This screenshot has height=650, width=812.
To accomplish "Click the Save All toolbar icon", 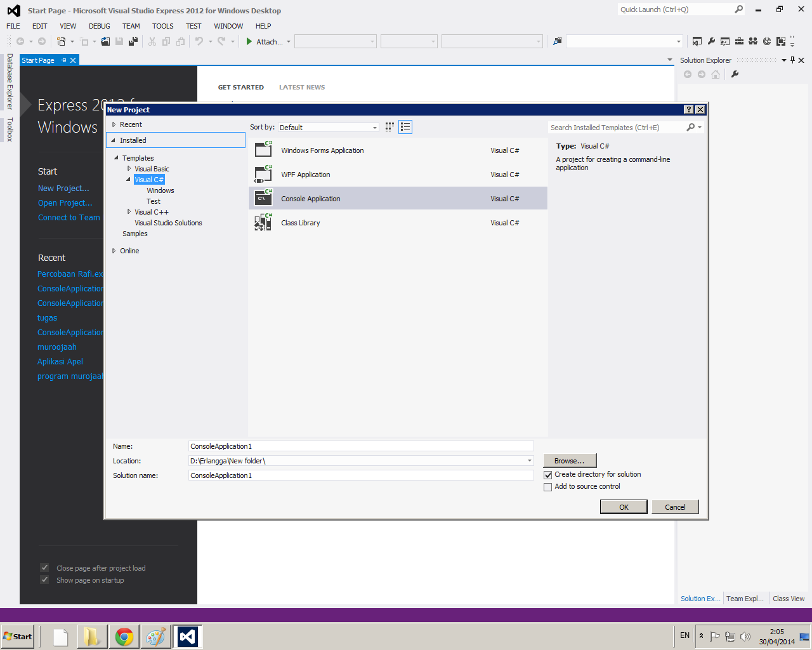I will click(x=133, y=41).
